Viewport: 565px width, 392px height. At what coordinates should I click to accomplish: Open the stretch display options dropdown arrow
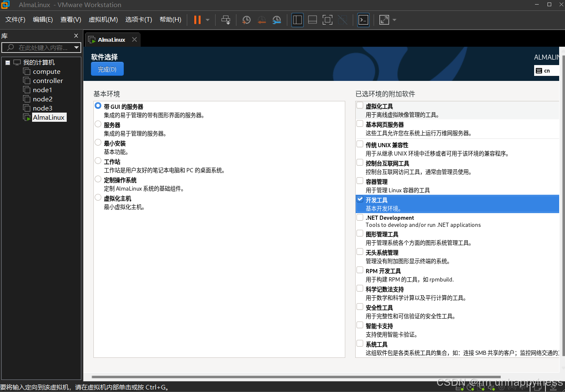tap(394, 20)
